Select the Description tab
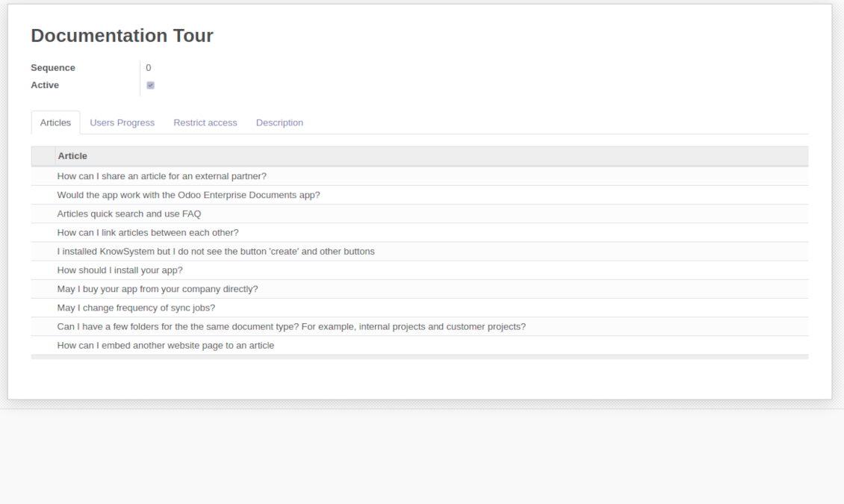 [x=279, y=122]
